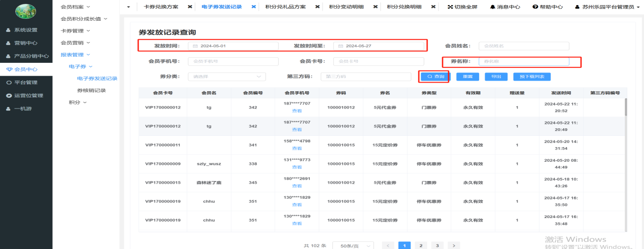
Task: Expand the 苏州乐园平台管理员 user menu
Action: click(604, 7)
